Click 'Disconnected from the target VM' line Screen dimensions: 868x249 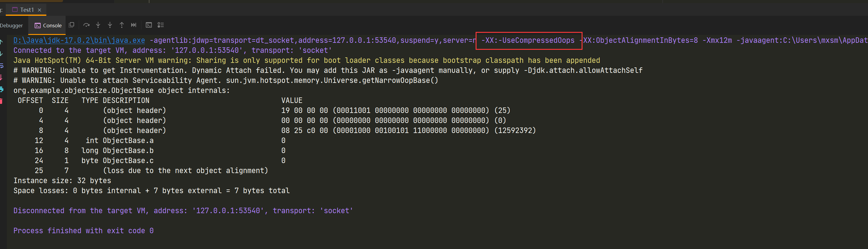click(183, 211)
